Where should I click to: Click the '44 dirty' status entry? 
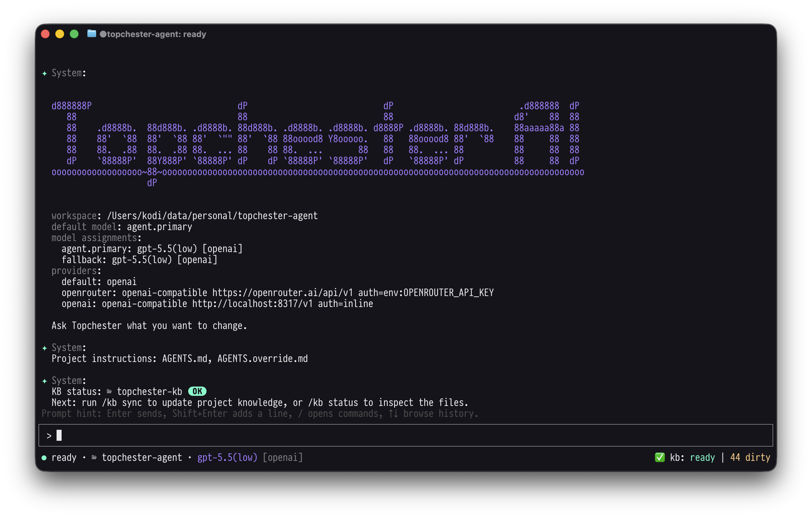750,458
